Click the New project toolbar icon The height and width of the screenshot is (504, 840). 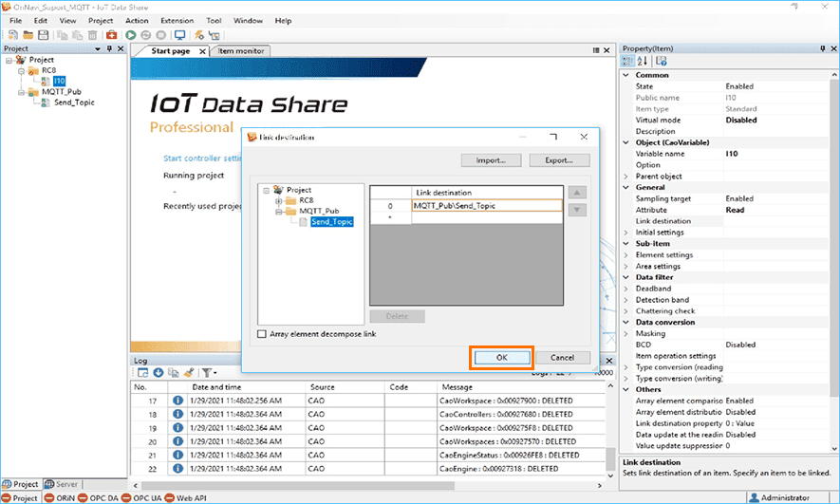tap(13, 35)
